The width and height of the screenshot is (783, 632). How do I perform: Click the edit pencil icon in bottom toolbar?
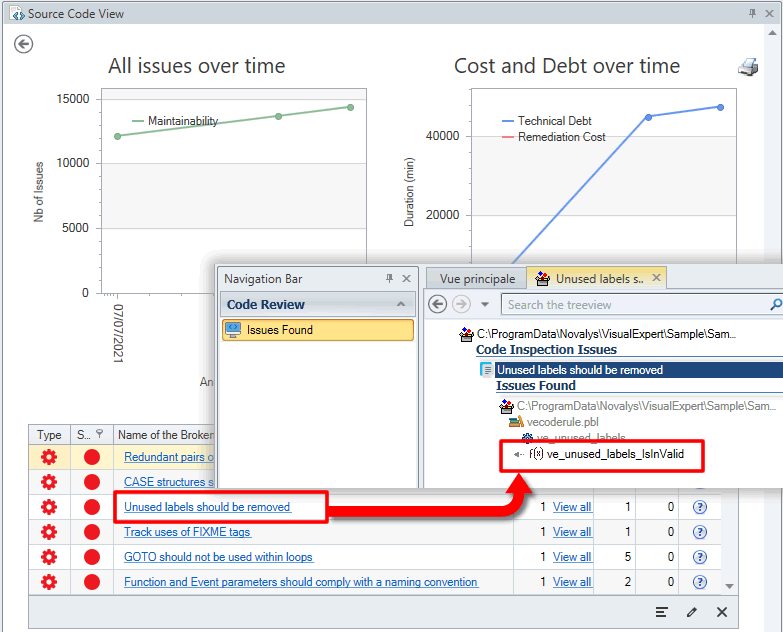click(x=691, y=612)
